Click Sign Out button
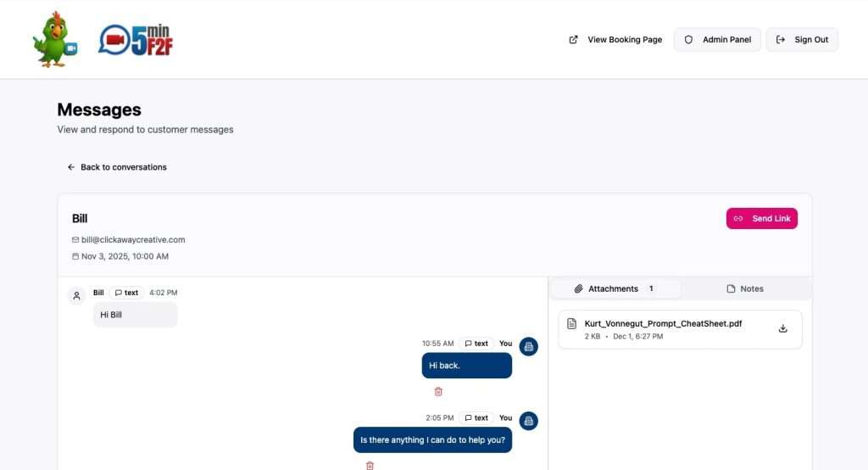Image resolution: width=868 pixels, height=470 pixels. point(802,40)
